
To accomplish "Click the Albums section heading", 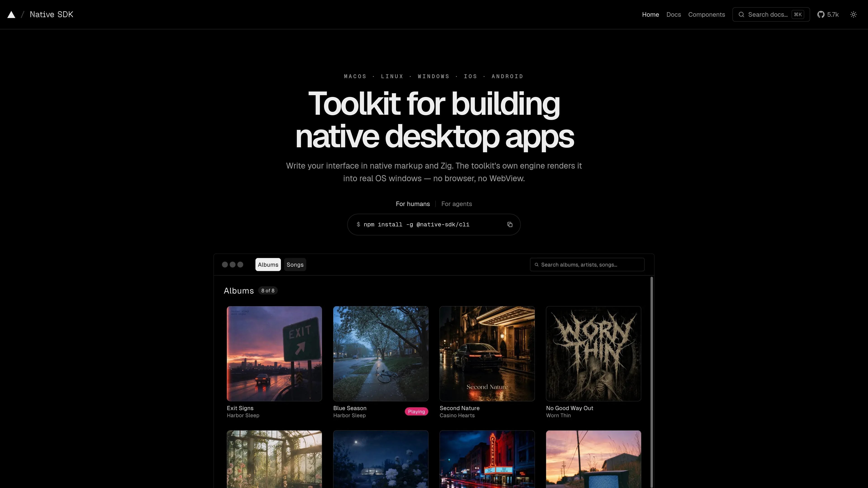I will coord(238,291).
